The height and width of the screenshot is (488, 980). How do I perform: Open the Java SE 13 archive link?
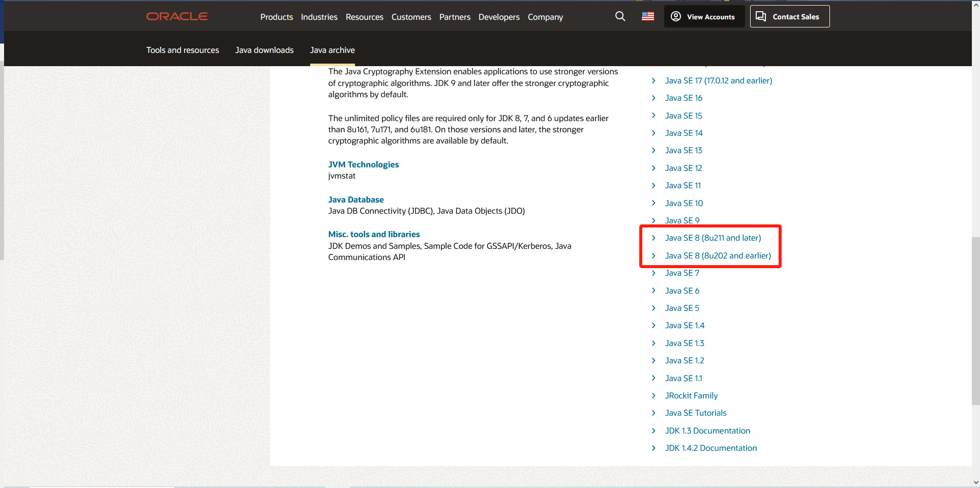[684, 150]
